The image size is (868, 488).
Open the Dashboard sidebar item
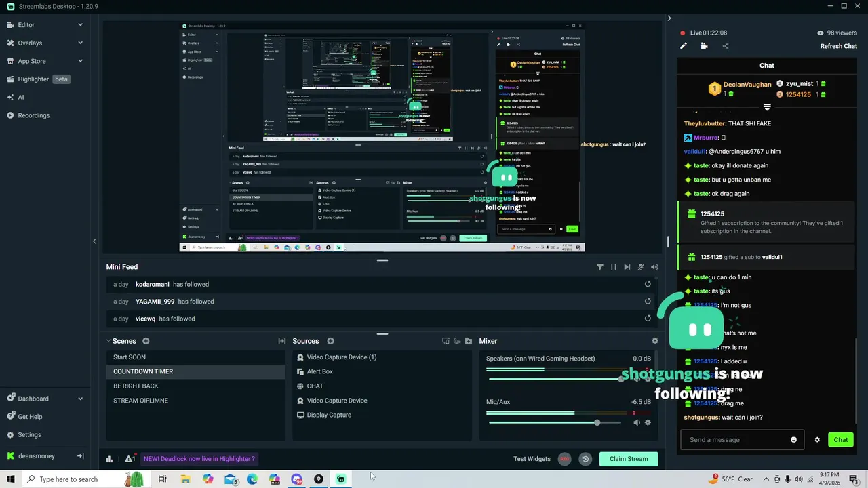tap(33, 399)
